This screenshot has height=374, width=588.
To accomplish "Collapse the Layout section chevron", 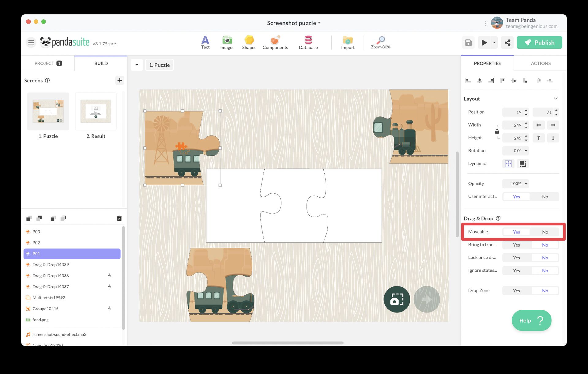I will pyautogui.click(x=556, y=99).
